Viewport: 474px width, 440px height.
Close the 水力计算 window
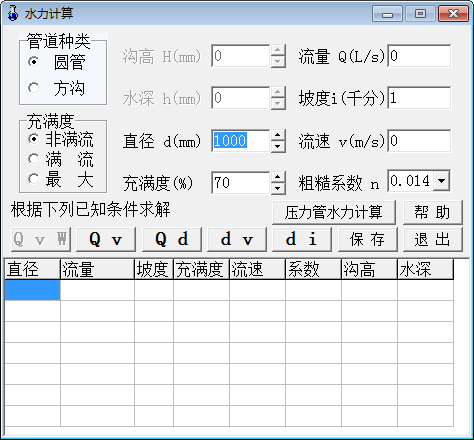[453, 14]
